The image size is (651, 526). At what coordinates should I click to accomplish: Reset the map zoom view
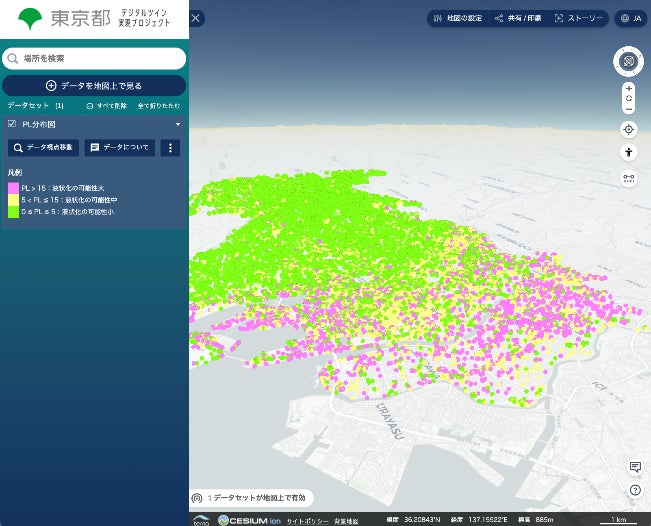click(x=628, y=99)
